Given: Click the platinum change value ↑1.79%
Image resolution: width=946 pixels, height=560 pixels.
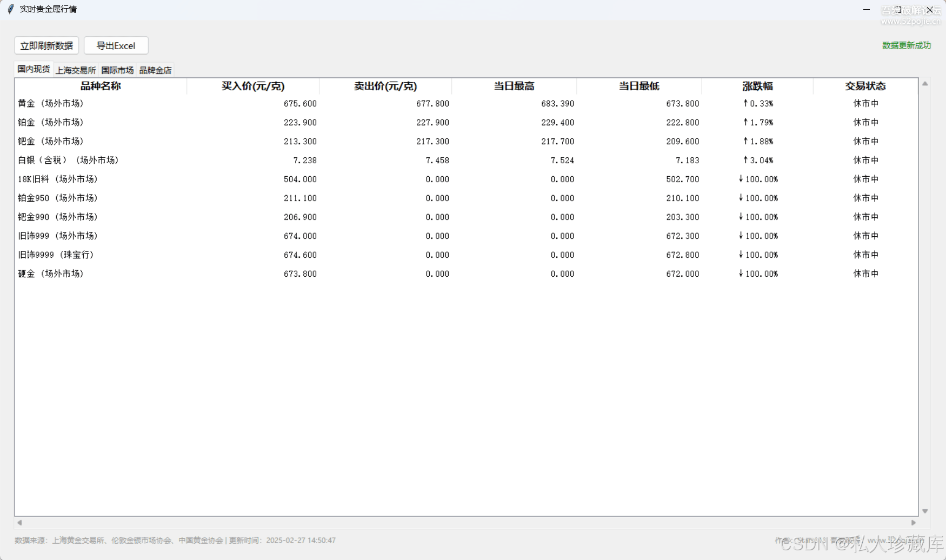Looking at the screenshot, I should [758, 122].
